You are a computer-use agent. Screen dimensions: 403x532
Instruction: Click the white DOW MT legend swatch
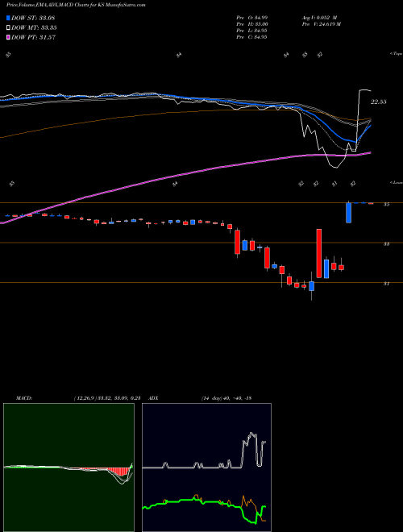[8, 28]
